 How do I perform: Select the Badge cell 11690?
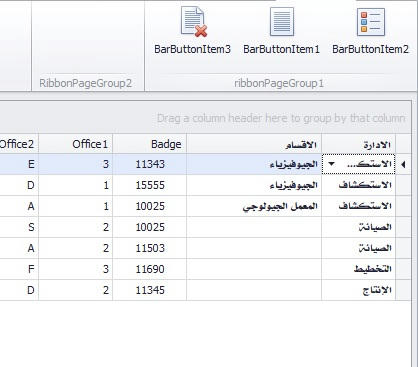click(x=150, y=269)
